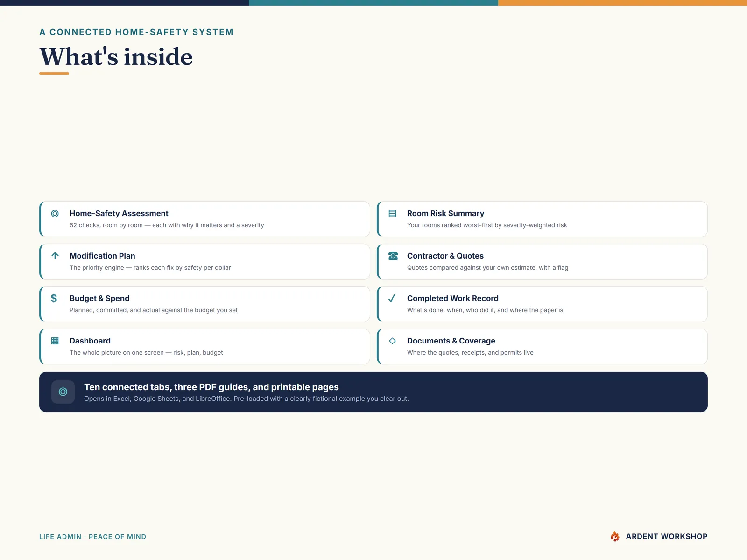Click the Dashboard grid icon

coord(55,341)
